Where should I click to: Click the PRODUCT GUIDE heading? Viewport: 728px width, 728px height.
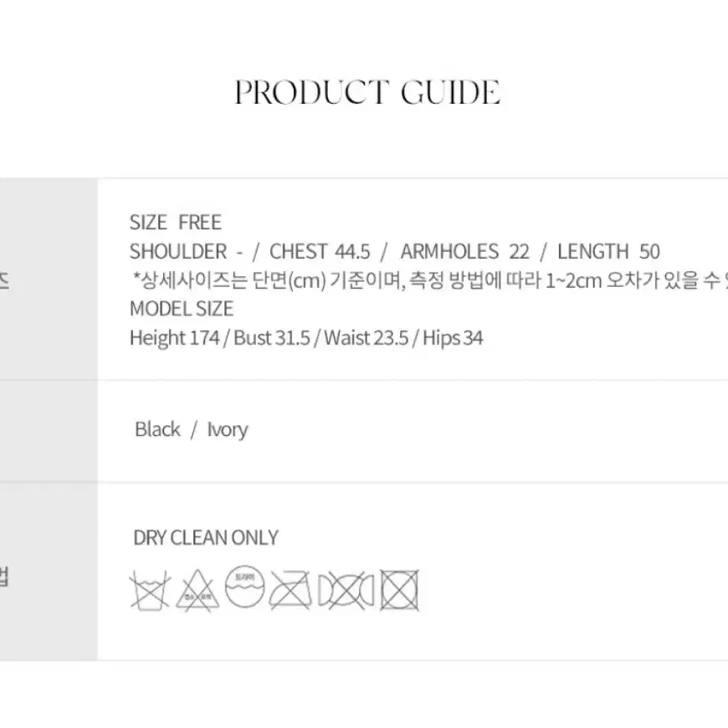pos(367,92)
